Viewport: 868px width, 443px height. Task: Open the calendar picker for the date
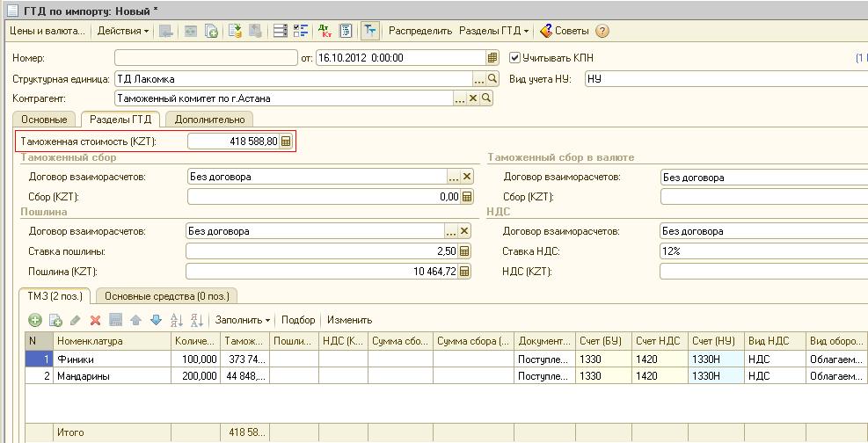pyautogui.click(x=492, y=58)
